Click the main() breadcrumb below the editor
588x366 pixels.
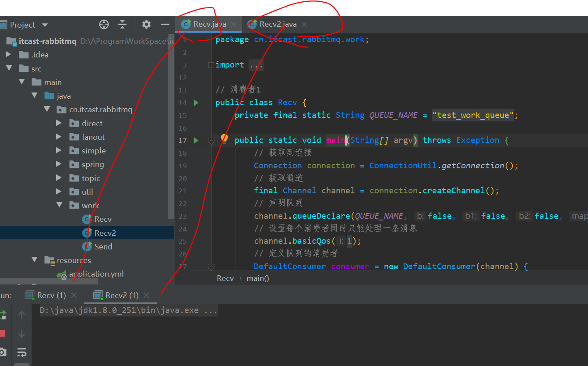(258, 278)
